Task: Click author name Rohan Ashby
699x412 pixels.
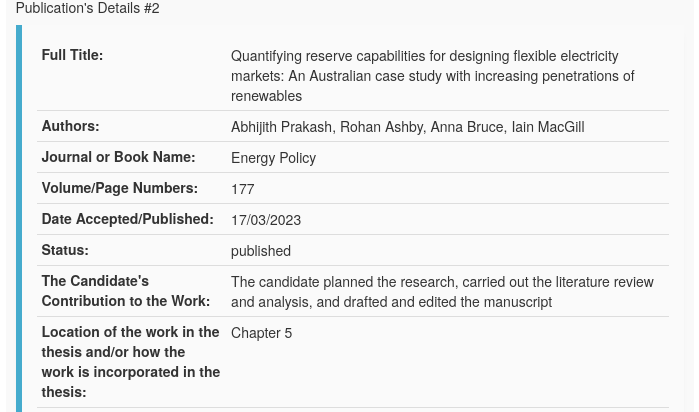Action: tap(381, 128)
